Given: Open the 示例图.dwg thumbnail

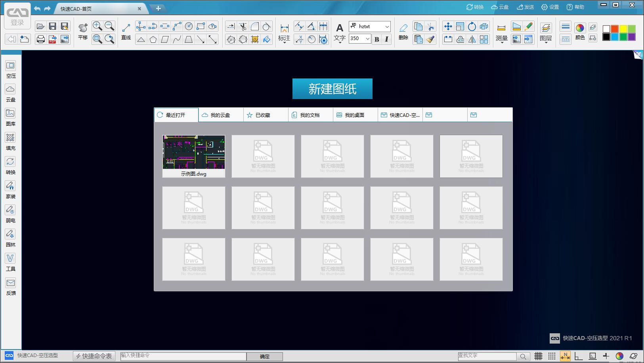Looking at the screenshot, I should [x=194, y=156].
